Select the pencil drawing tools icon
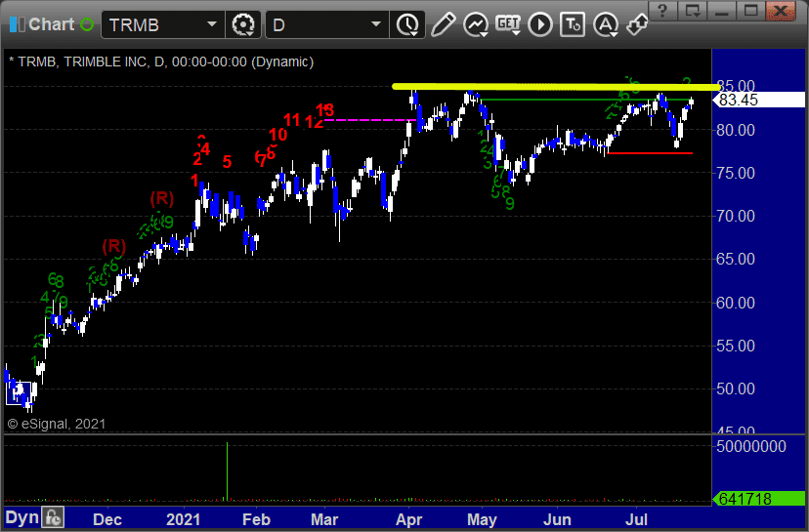This screenshot has width=809, height=532. (443, 24)
